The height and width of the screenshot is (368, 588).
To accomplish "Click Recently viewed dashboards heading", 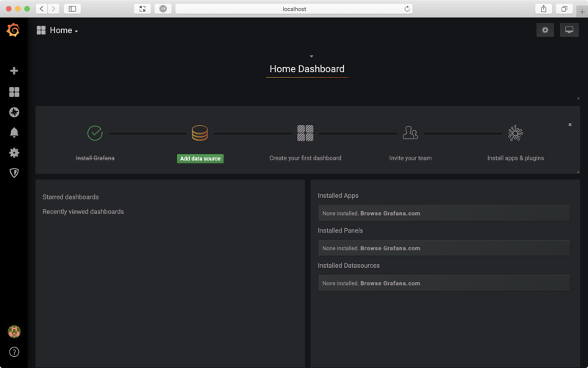I will (83, 211).
